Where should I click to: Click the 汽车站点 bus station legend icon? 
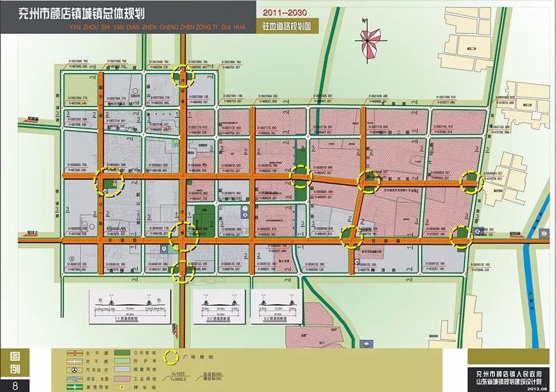coord(74,370)
